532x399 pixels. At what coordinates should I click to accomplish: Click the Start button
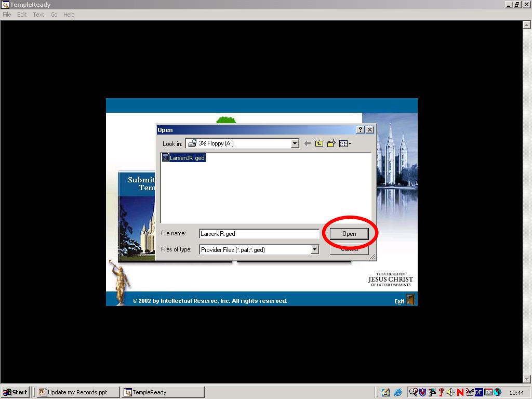click(x=15, y=392)
